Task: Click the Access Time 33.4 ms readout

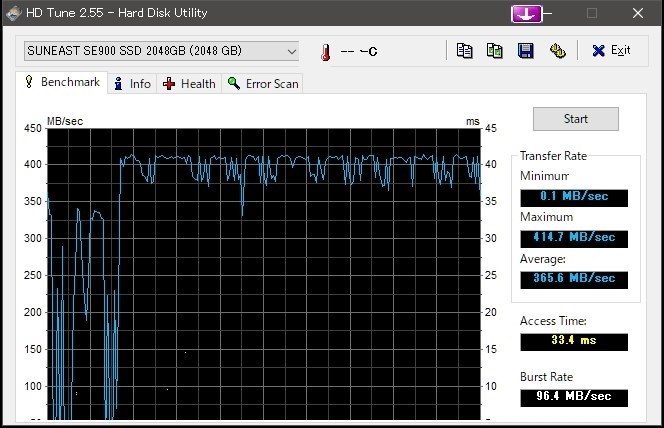Action: pyautogui.click(x=574, y=342)
